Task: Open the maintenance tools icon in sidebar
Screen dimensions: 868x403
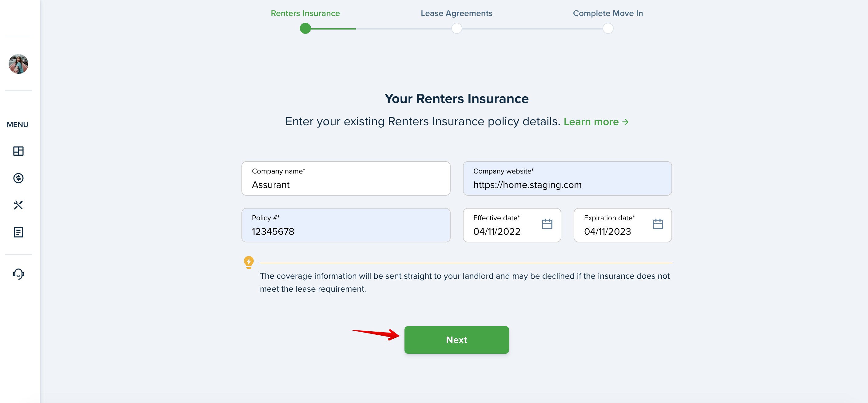Action: [x=18, y=205]
